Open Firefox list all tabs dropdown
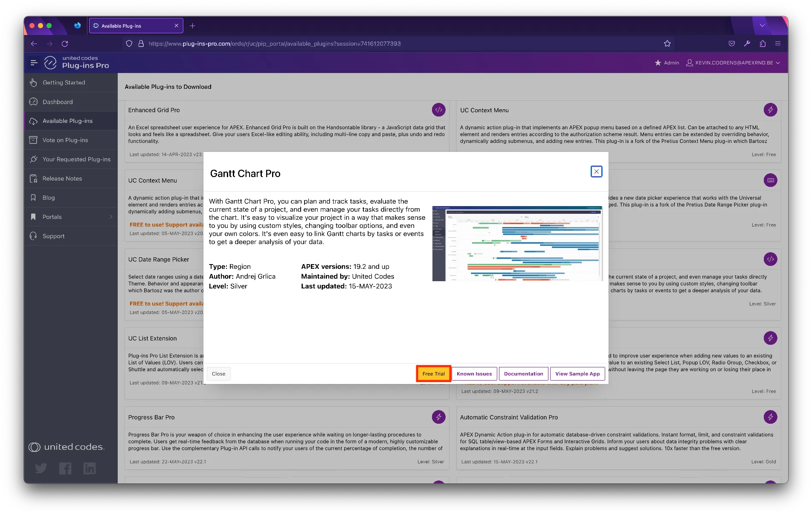 [762, 26]
